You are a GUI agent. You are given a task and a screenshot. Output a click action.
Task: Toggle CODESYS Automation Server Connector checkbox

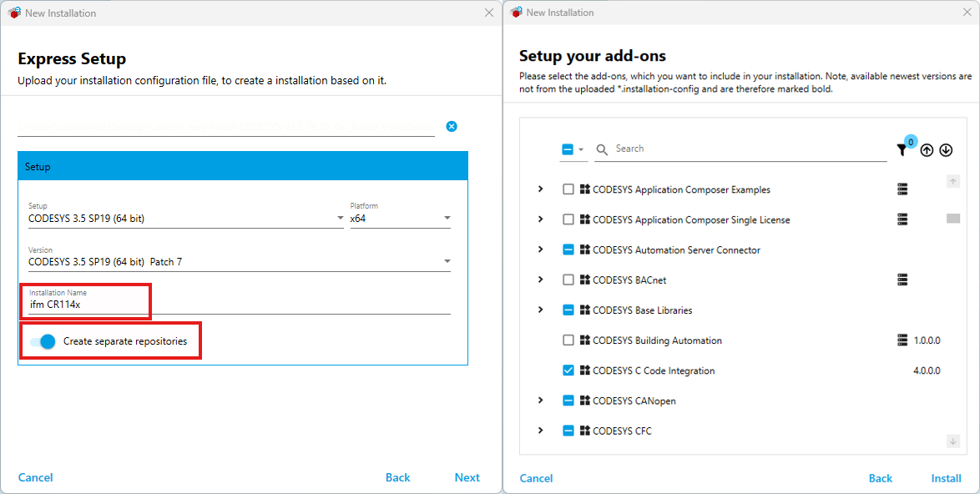(x=568, y=250)
